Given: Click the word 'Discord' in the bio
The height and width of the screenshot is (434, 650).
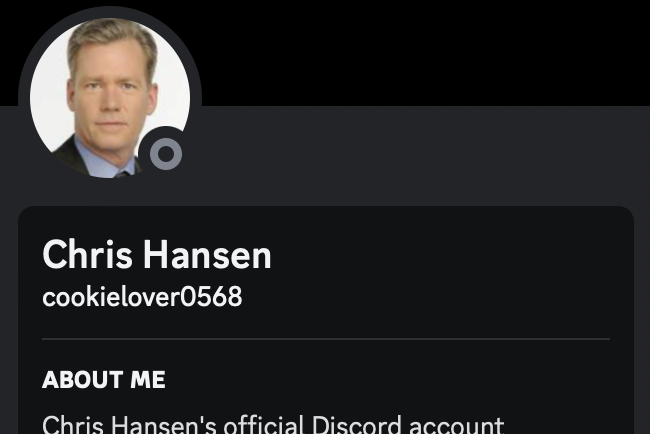Looking at the screenshot, I should 357,424.
